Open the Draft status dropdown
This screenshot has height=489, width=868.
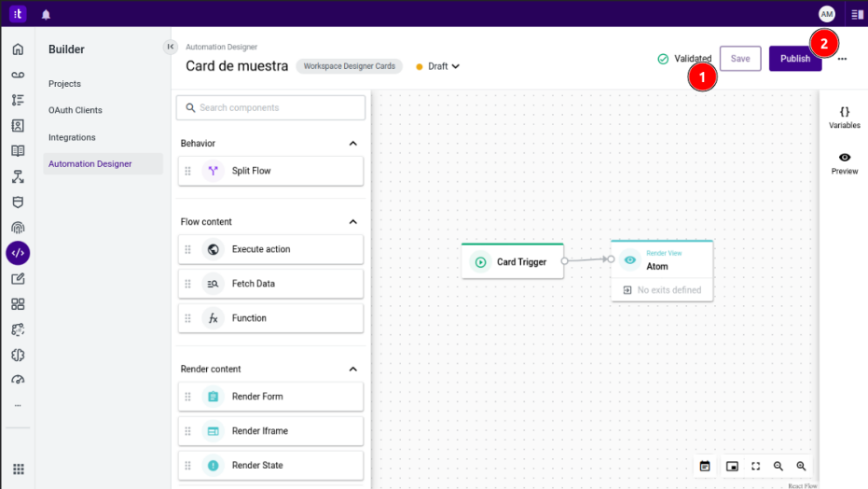coord(443,66)
